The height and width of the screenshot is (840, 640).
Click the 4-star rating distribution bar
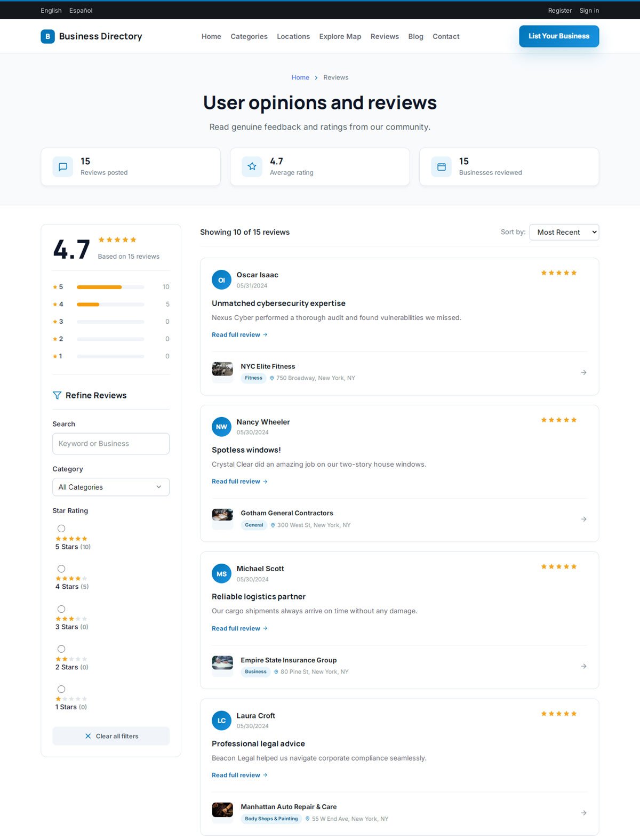[x=110, y=305]
